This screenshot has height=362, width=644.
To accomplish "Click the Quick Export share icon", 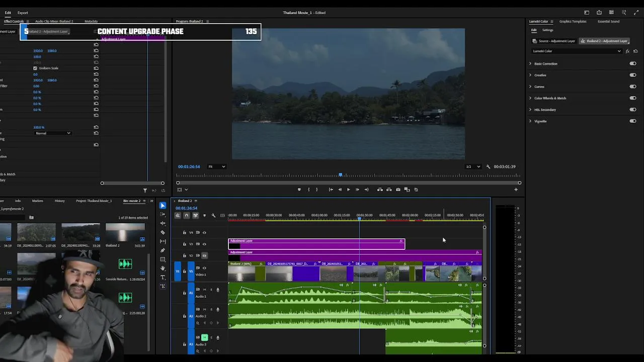I will (x=599, y=13).
